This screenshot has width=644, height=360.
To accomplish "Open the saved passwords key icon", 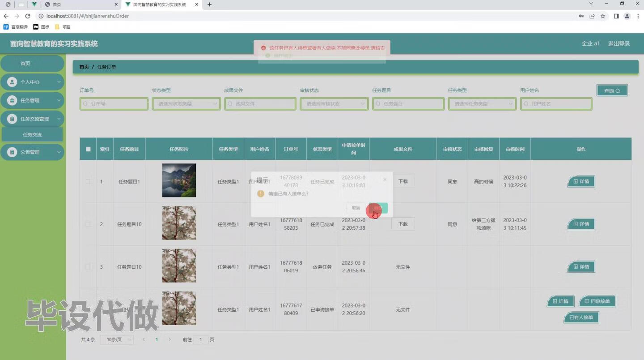I will click(x=581, y=16).
